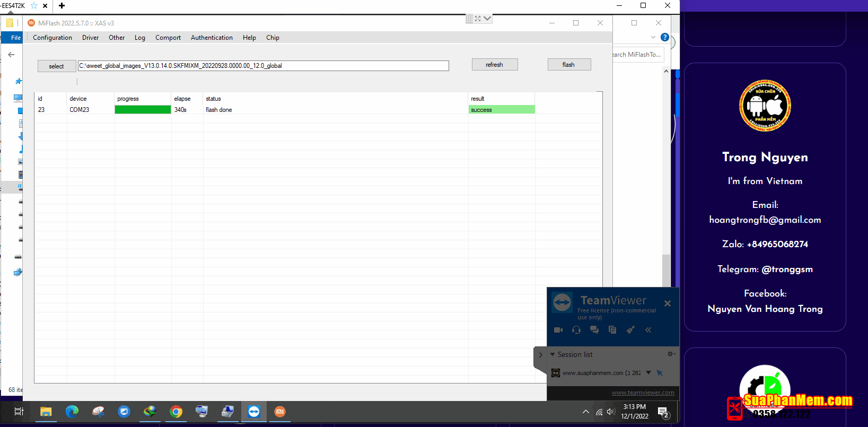
Task: Click the refresh button
Action: click(494, 65)
